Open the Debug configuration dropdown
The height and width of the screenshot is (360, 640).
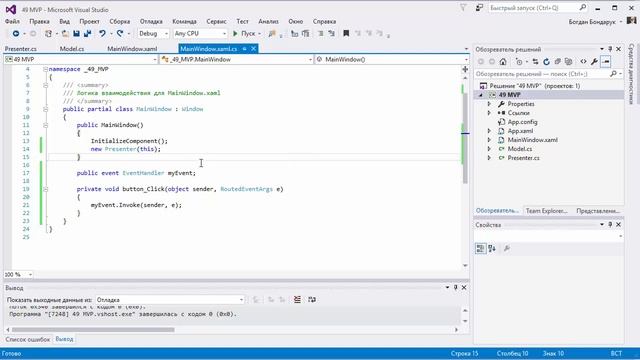(153, 33)
